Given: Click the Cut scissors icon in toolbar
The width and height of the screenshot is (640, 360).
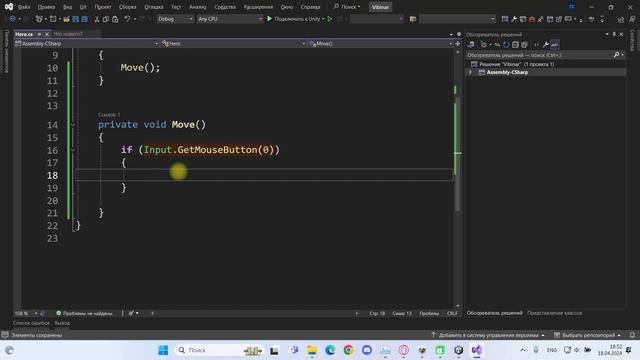Looking at the screenshot, I should click(x=97, y=19).
